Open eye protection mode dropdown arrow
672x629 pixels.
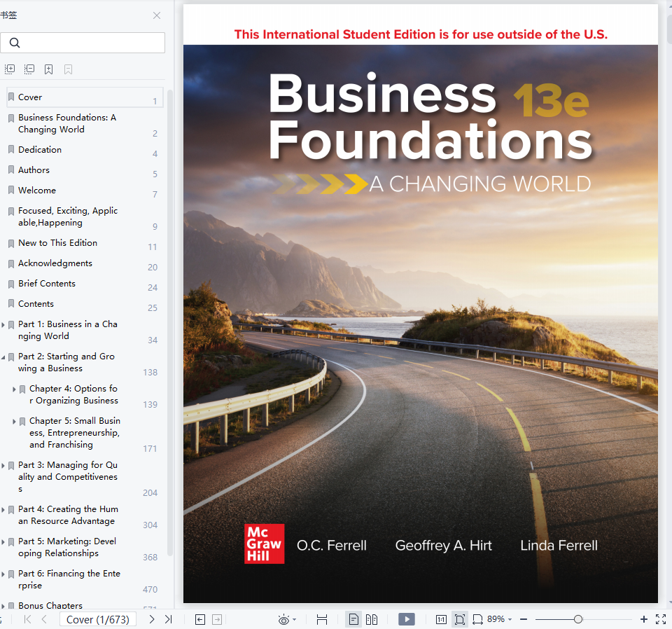(x=295, y=620)
